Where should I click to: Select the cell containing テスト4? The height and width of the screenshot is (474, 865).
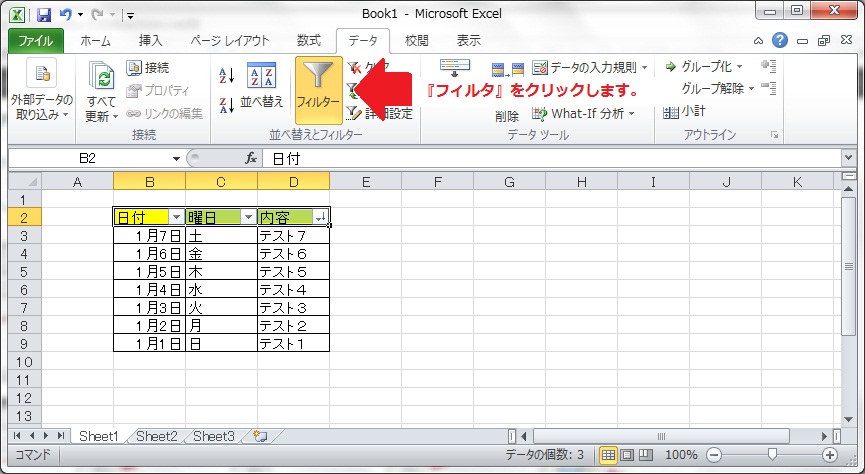coord(293,290)
